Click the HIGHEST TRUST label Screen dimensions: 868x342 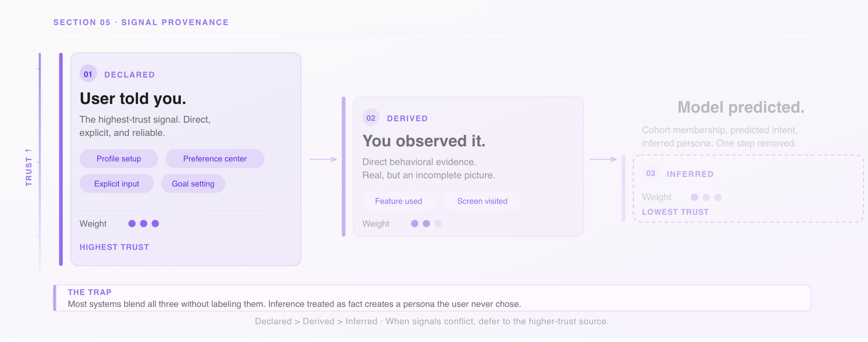(114, 247)
